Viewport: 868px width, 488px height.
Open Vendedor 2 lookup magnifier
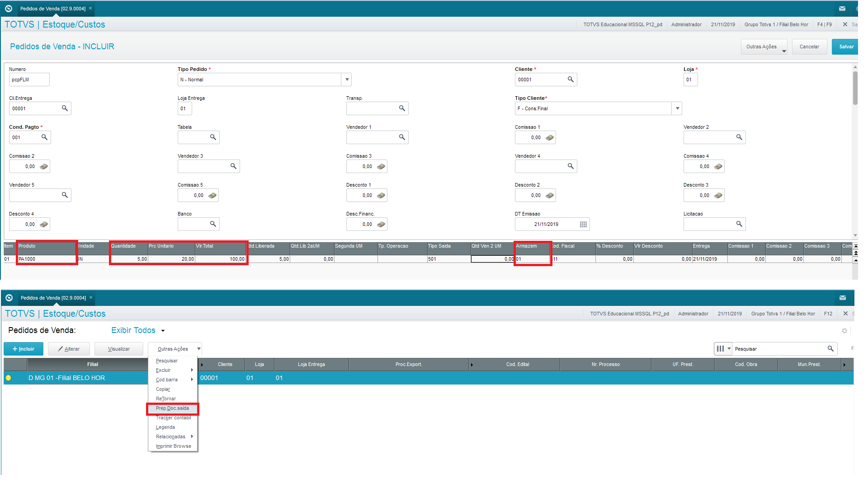(739, 137)
